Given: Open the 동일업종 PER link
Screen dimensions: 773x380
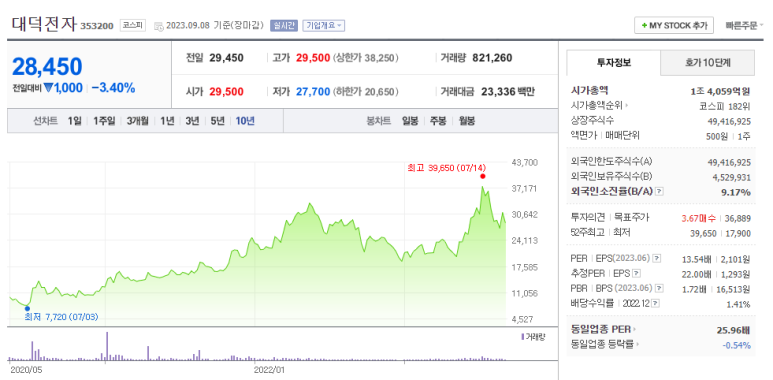Looking at the screenshot, I should coord(600,329).
